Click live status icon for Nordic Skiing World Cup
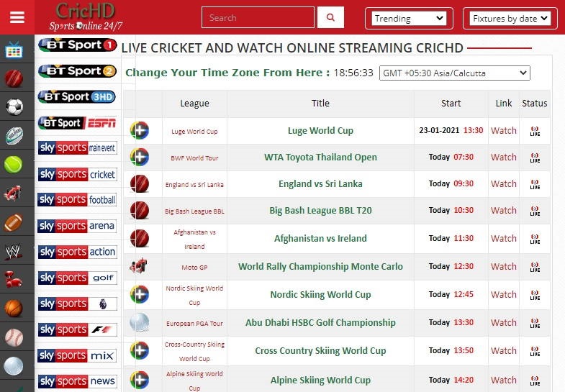Viewport: 565px width, 392px height. 535,295
